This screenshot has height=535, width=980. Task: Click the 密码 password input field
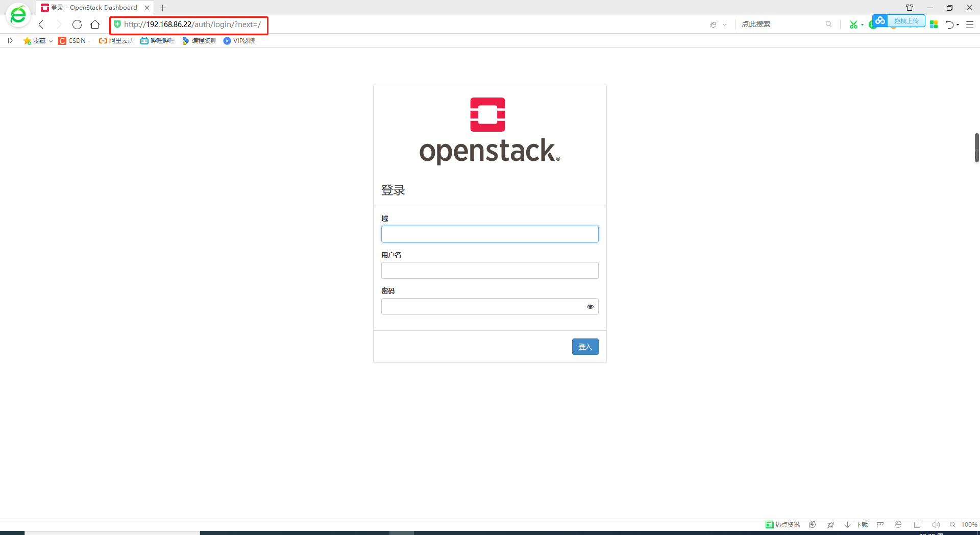(489, 306)
